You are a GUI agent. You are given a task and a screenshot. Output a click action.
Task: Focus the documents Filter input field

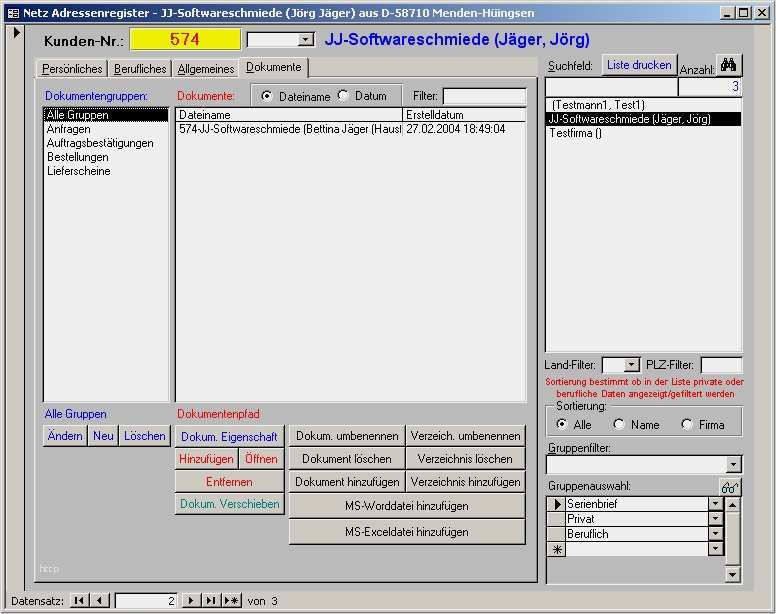coord(485,96)
